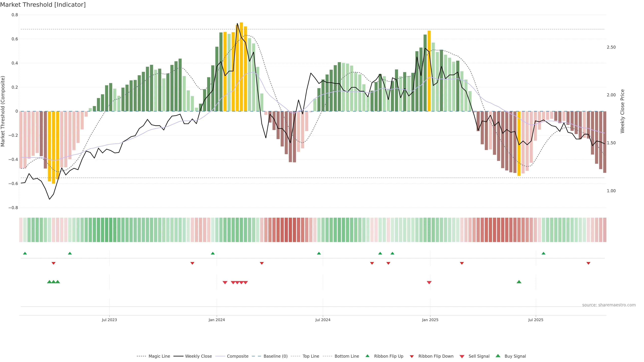The height and width of the screenshot is (362, 644).
Task: Click the Top Line legend entry
Action: coord(311,356)
